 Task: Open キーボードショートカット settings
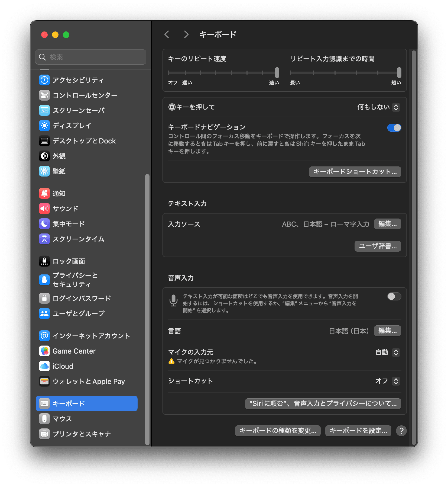click(x=355, y=172)
